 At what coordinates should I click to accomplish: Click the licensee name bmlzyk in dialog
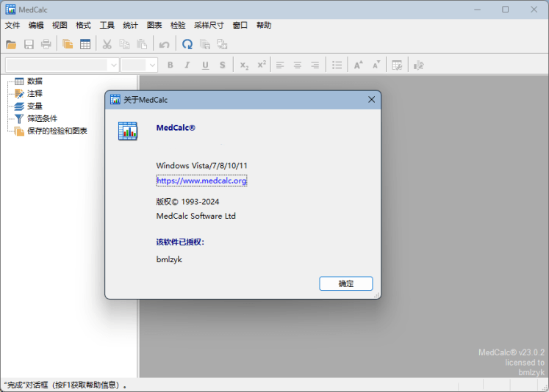[x=169, y=259]
